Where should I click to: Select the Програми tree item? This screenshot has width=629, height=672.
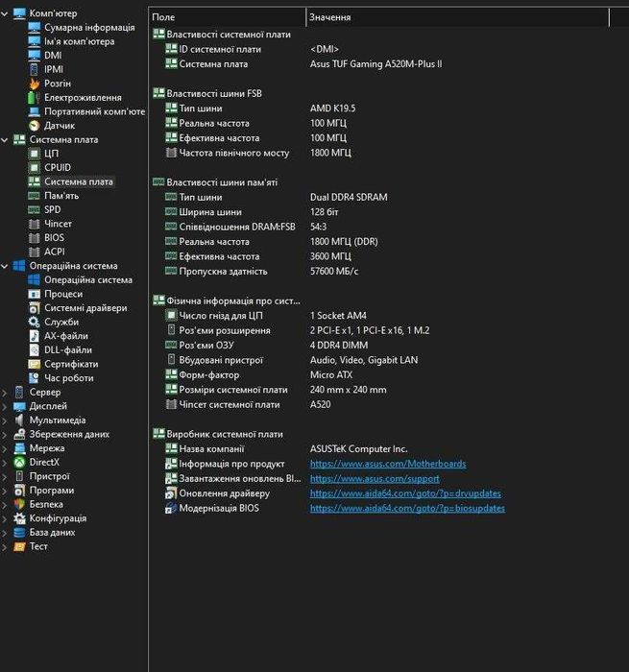52,491
